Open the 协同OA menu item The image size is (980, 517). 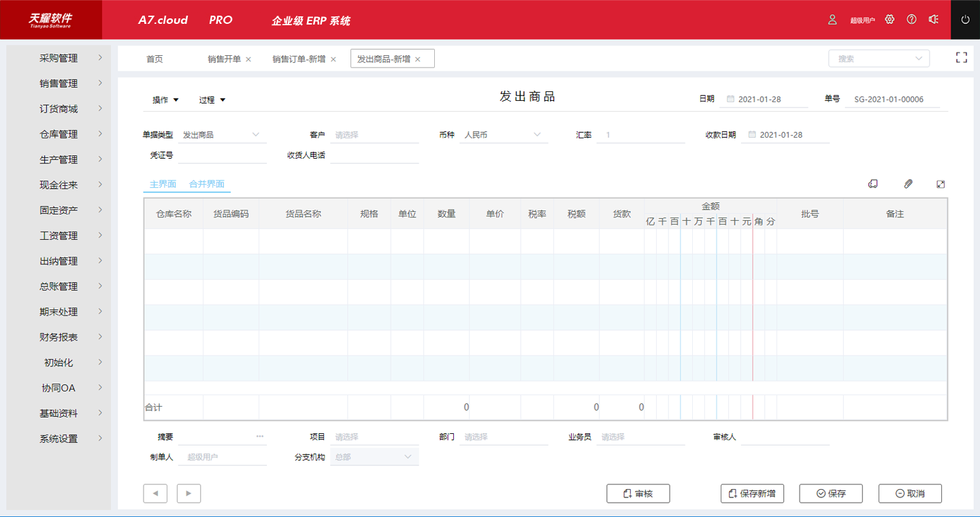[x=59, y=388]
